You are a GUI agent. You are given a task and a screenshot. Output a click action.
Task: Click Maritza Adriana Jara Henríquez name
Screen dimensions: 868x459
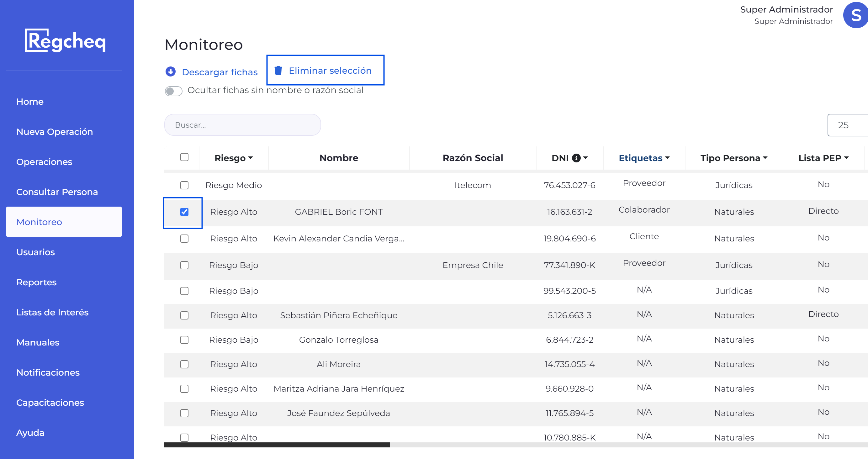click(339, 388)
